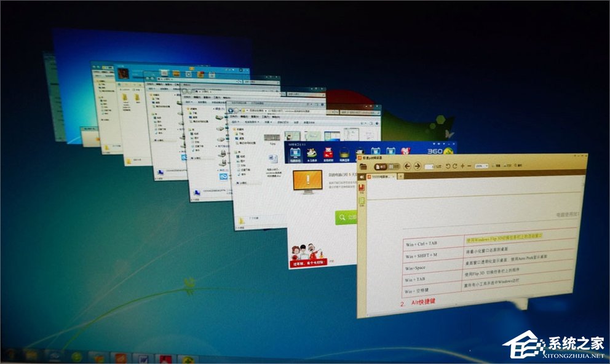The width and height of the screenshot is (610, 364).
Task: Click the folder icon to open a PDF
Action: (x=363, y=165)
